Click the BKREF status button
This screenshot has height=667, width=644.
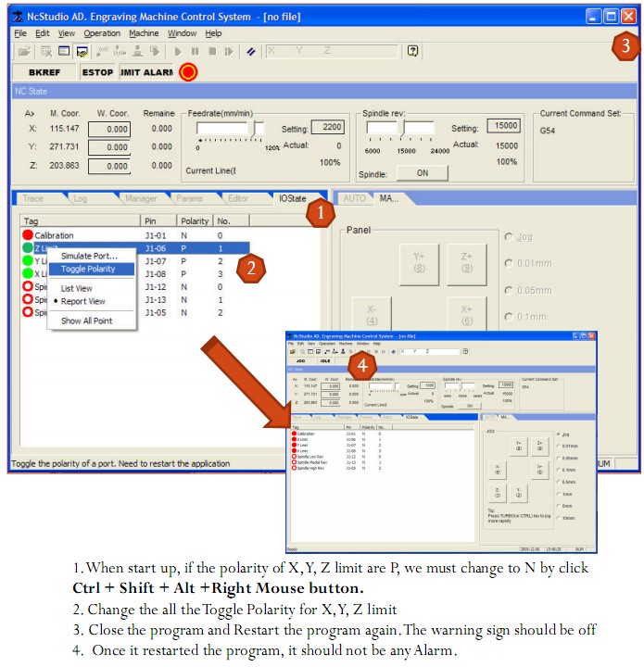click(44, 72)
